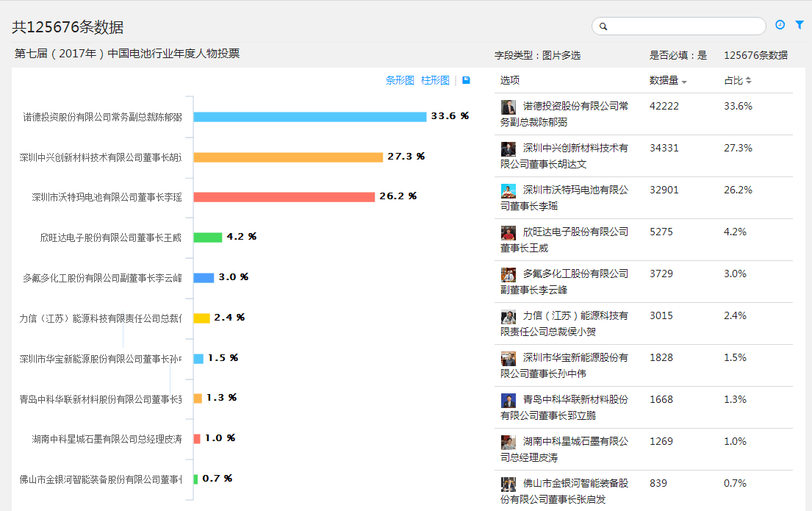Image resolution: width=812 pixels, height=511 pixels.
Task: Sort by 占比 column arrows
Action: click(x=749, y=80)
